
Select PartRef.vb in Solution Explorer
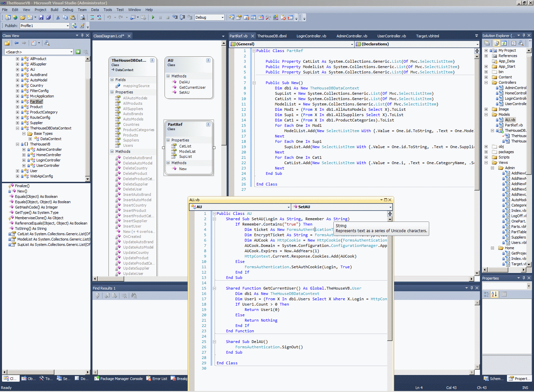(x=514, y=125)
